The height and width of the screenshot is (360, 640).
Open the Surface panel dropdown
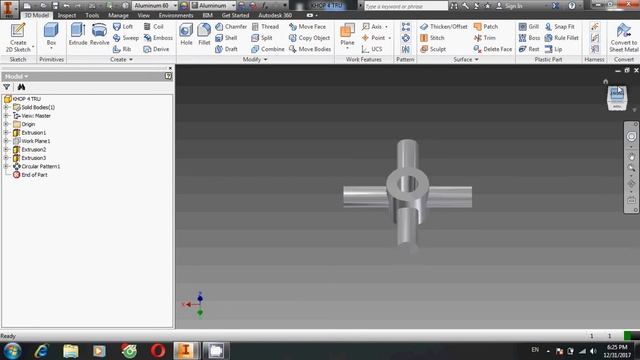(466, 60)
